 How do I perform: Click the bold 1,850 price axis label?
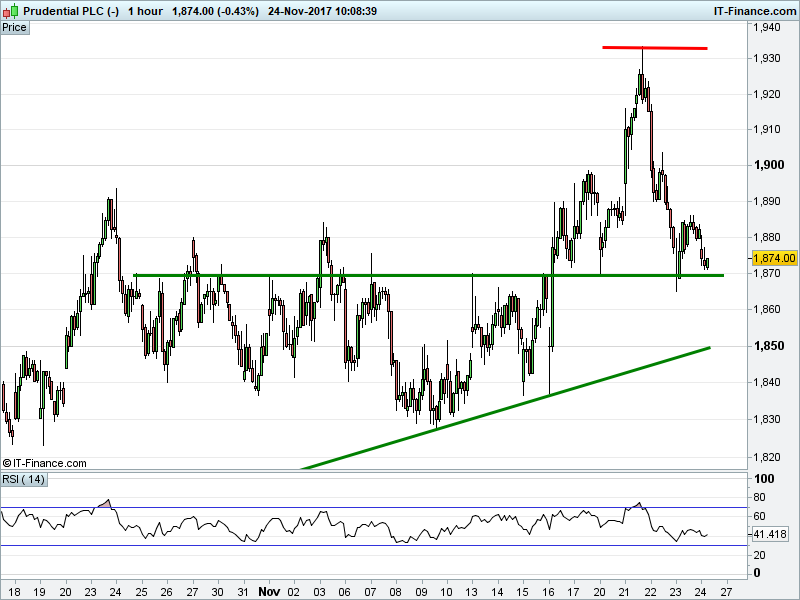(x=769, y=346)
